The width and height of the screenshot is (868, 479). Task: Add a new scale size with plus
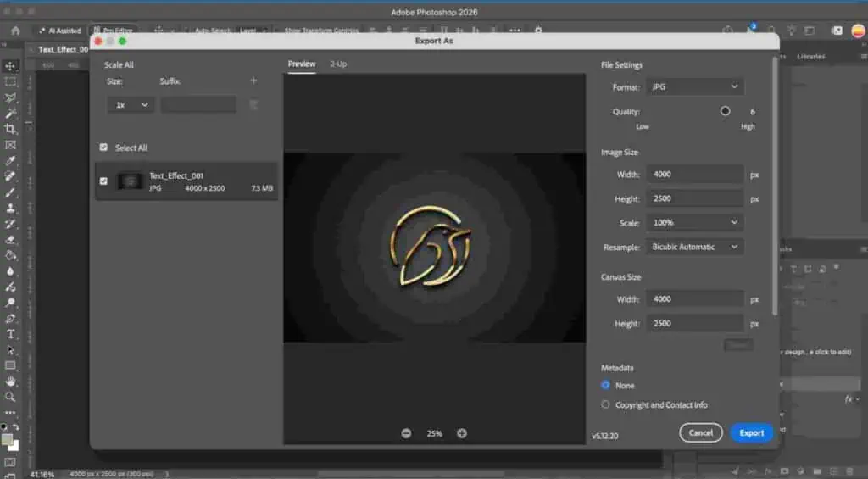(253, 81)
